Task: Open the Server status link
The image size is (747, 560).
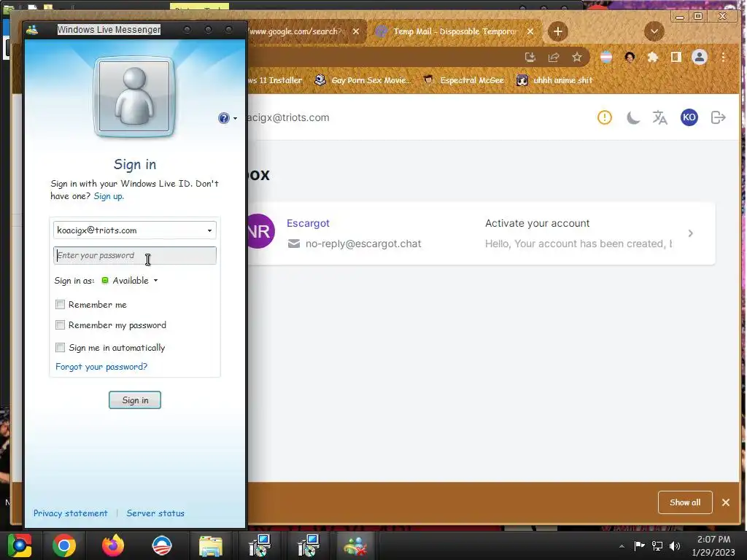Action: click(155, 513)
